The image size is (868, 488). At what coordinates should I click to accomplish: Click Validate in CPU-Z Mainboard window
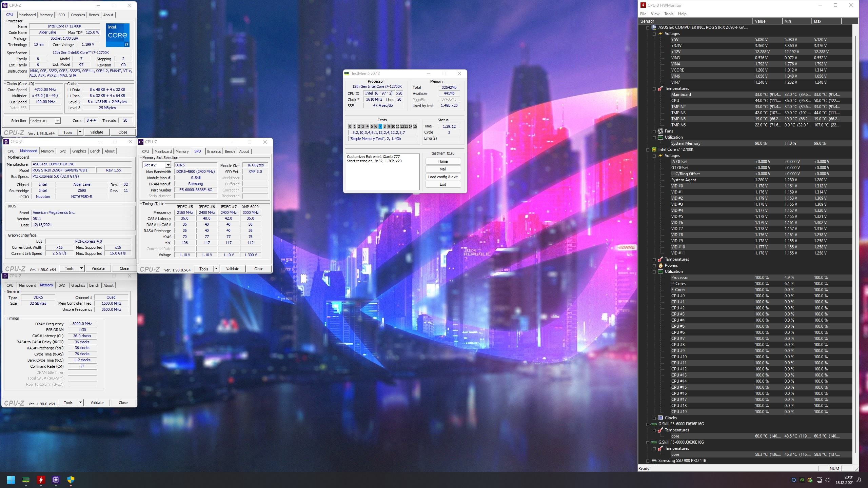98,268
